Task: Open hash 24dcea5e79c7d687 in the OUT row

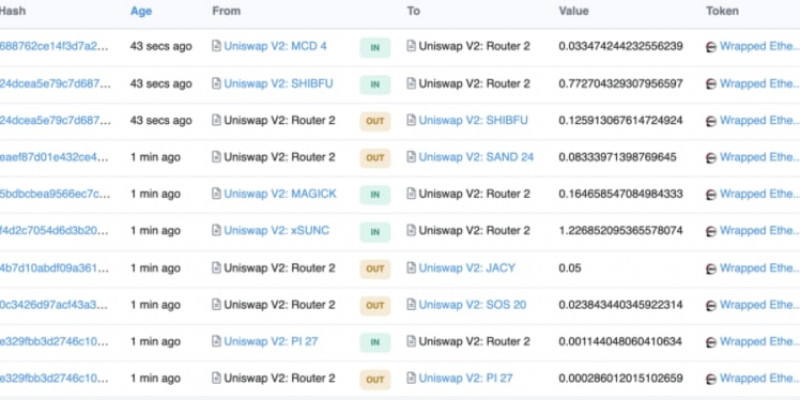Action: 54,120
